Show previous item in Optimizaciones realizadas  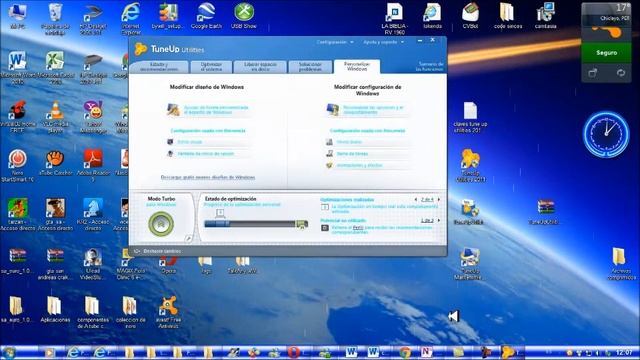point(416,200)
